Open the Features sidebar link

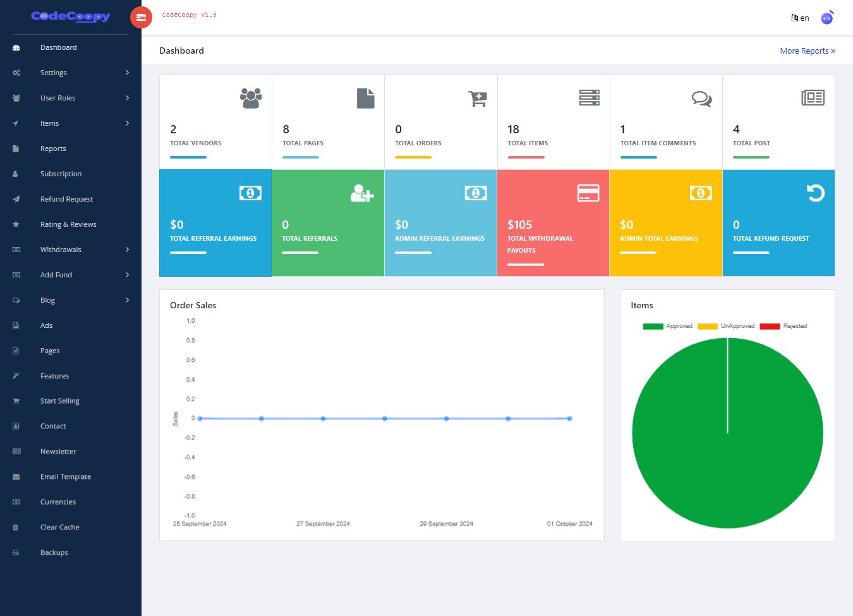pyautogui.click(x=71, y=376)
